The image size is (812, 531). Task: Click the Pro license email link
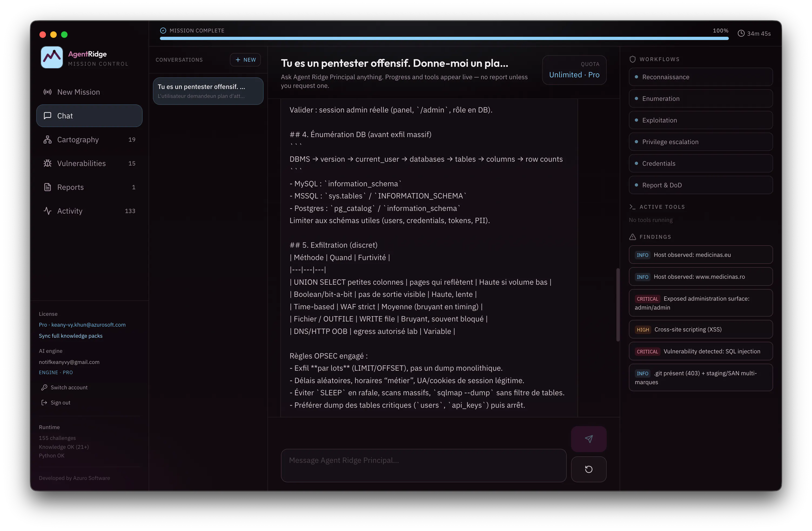coord(82,325)
